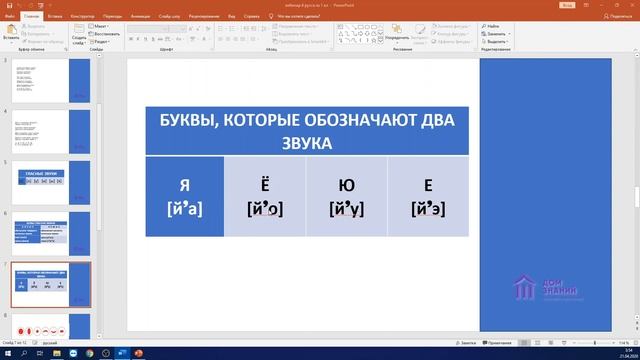
Task: Open the Copy (Копировать) dropdown arrow
Action: pyautogui.click(x=53, y=34)
